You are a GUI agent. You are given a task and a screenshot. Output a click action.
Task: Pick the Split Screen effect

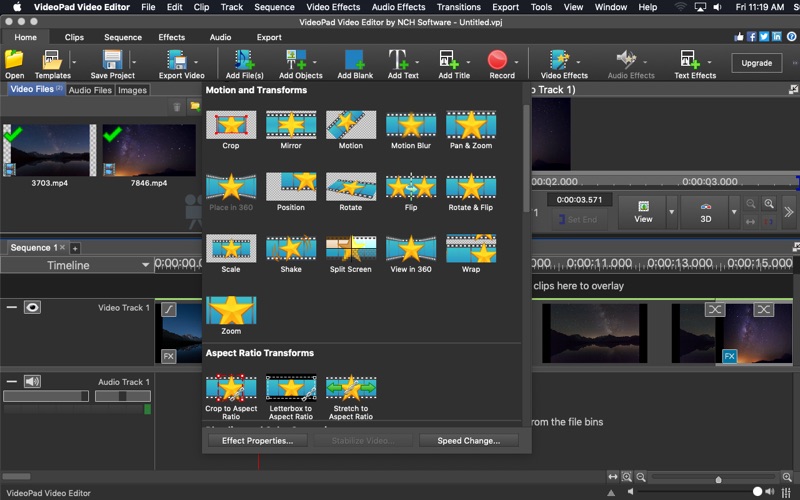coord(351,249)
